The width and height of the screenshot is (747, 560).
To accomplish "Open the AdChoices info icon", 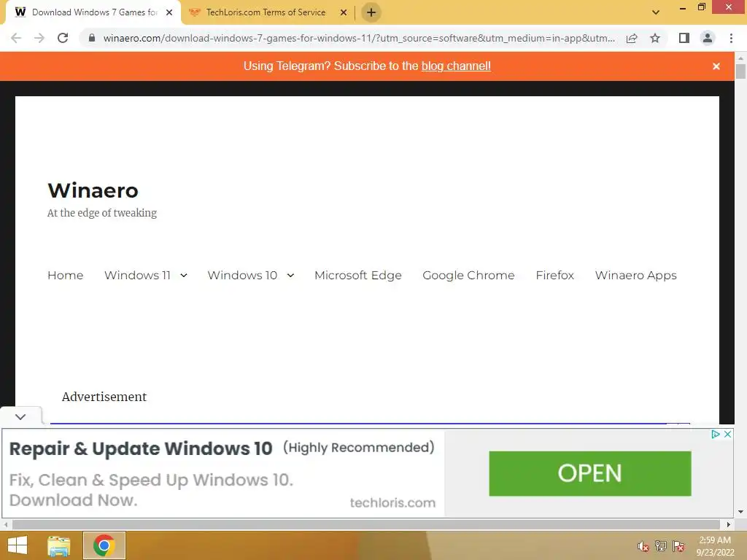I will click(715, 434).
